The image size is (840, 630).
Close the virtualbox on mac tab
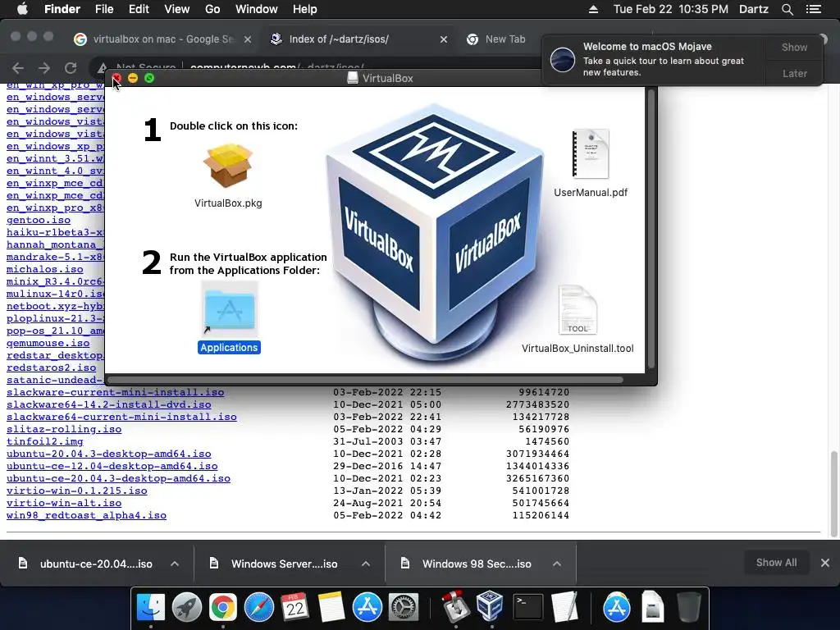click(248, 39)
